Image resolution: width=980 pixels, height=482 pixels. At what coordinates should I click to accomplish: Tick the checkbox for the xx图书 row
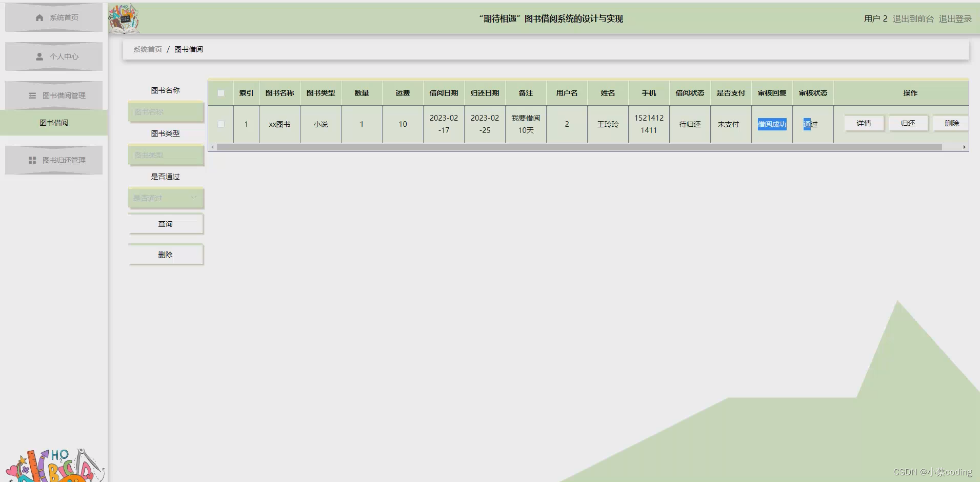point(221,124)
